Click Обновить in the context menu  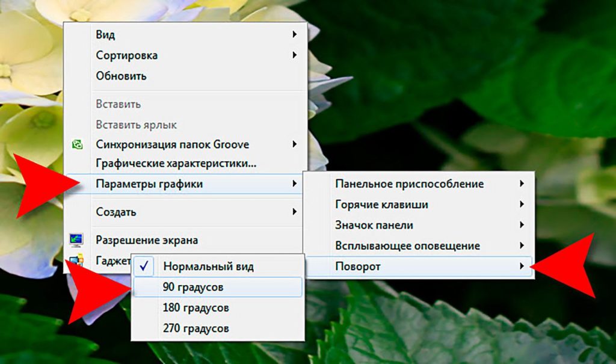pyautogui.click(x=121, y=76)
